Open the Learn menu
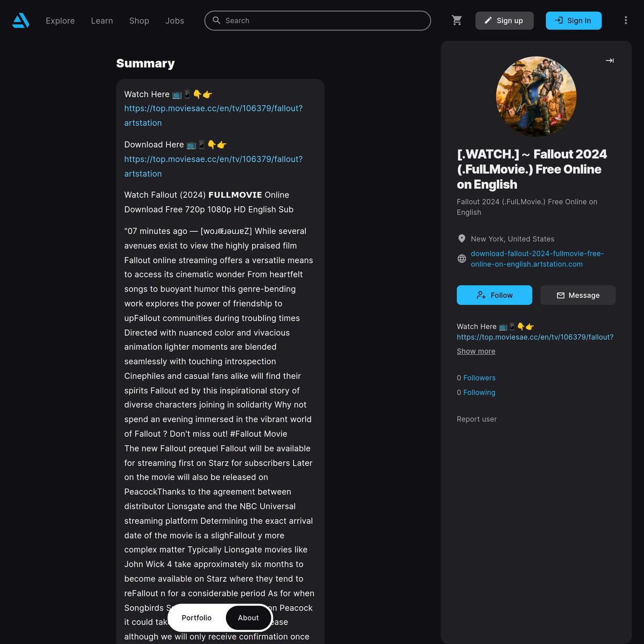Viewport: 644px width, 644px height. [102, 20]
